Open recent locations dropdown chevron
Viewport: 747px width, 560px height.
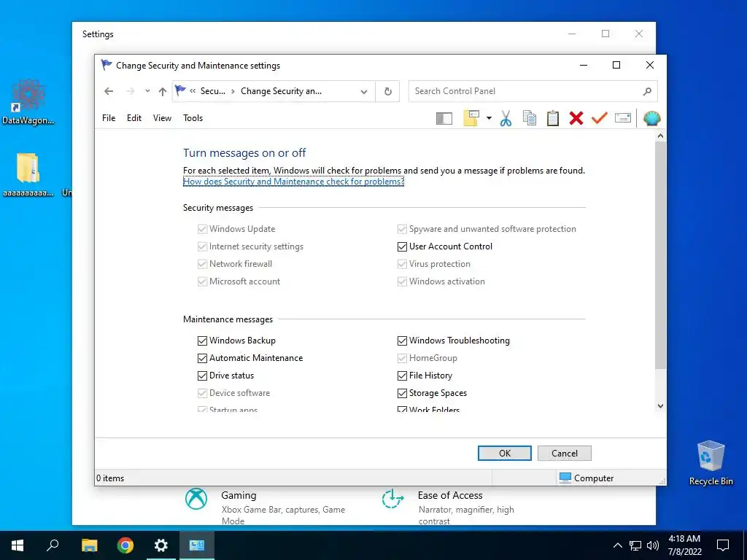tap(147, 91)
